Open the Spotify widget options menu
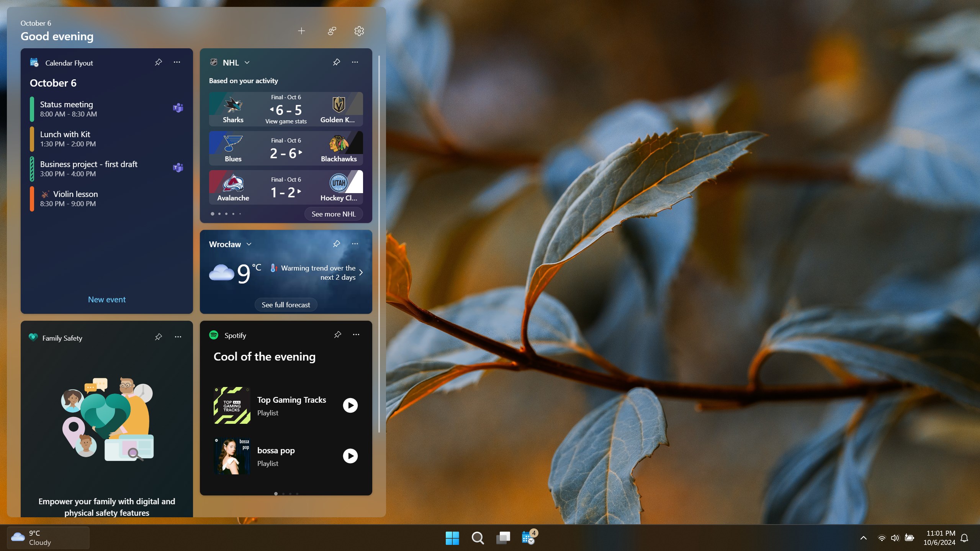Viewport: 980px width, 551px height. pyautogui.click(x=356, y=334)
